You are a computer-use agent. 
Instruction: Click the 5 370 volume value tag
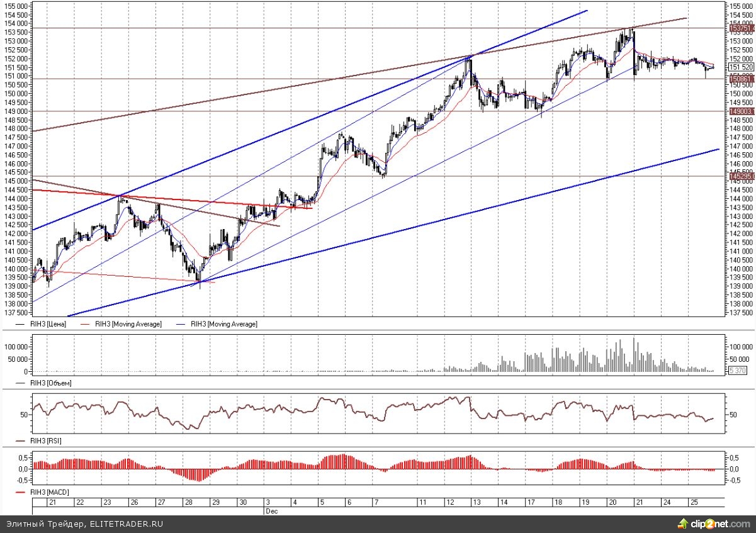click(738, 371)
